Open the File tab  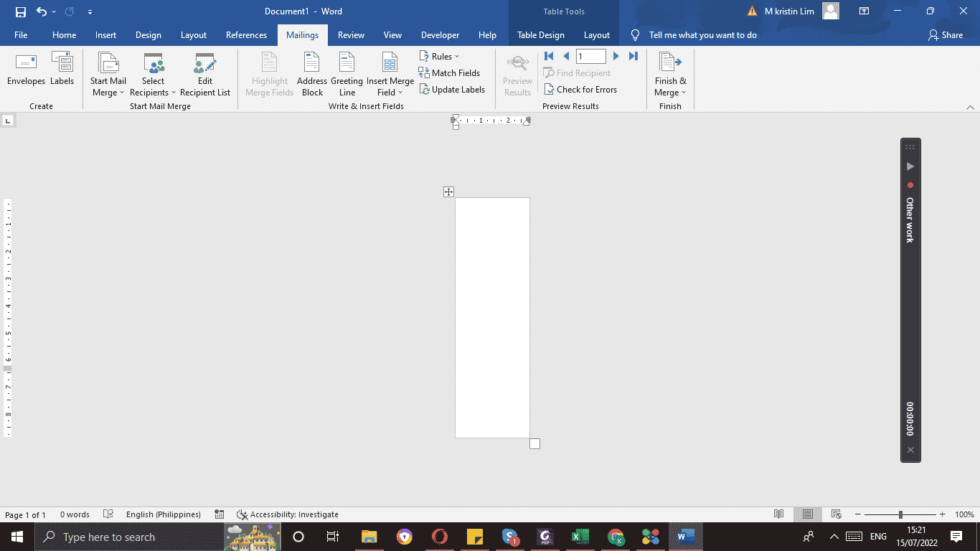pos(21,35)
